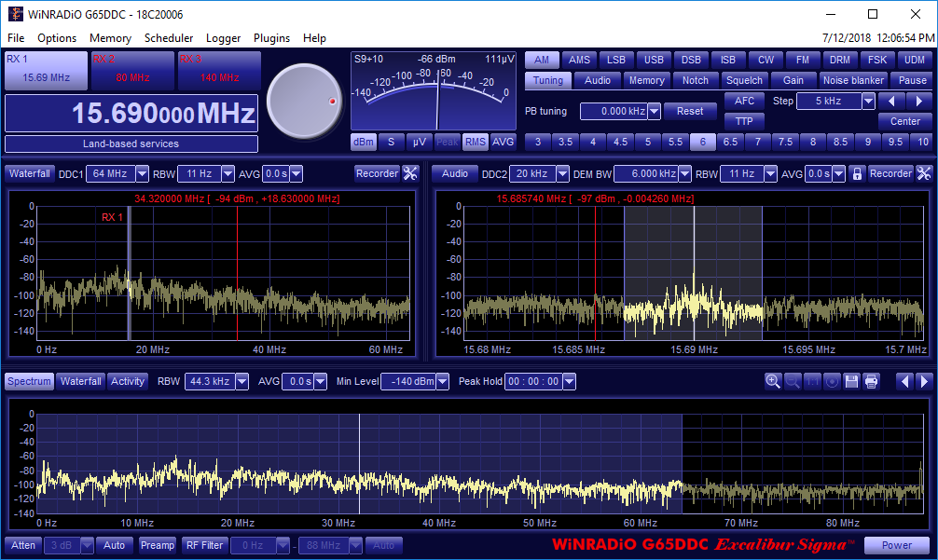Viewport: 938px width, 560px height.
Task: Select the USB demodulation mode
Action: tap(654, 60)
